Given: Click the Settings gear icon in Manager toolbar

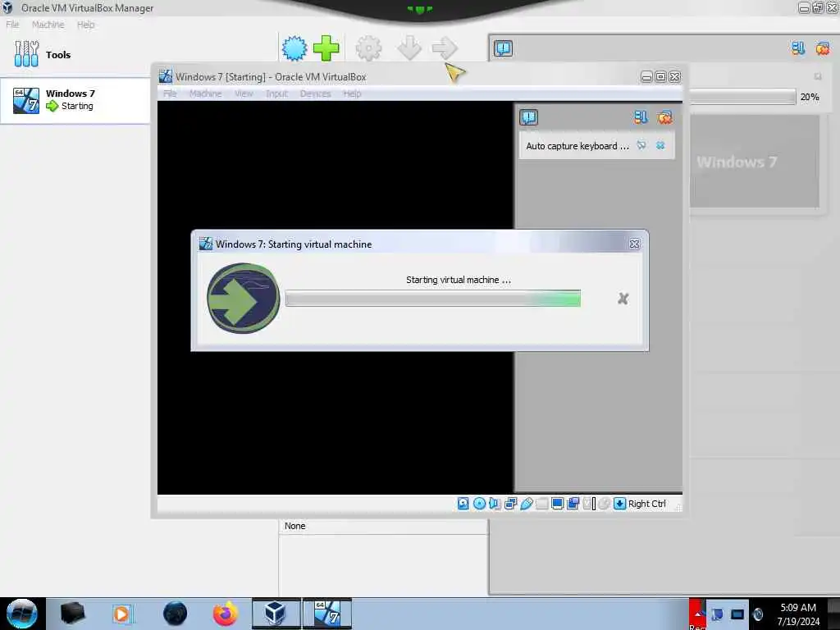Looking at the screenshot, I should [368, 48].
